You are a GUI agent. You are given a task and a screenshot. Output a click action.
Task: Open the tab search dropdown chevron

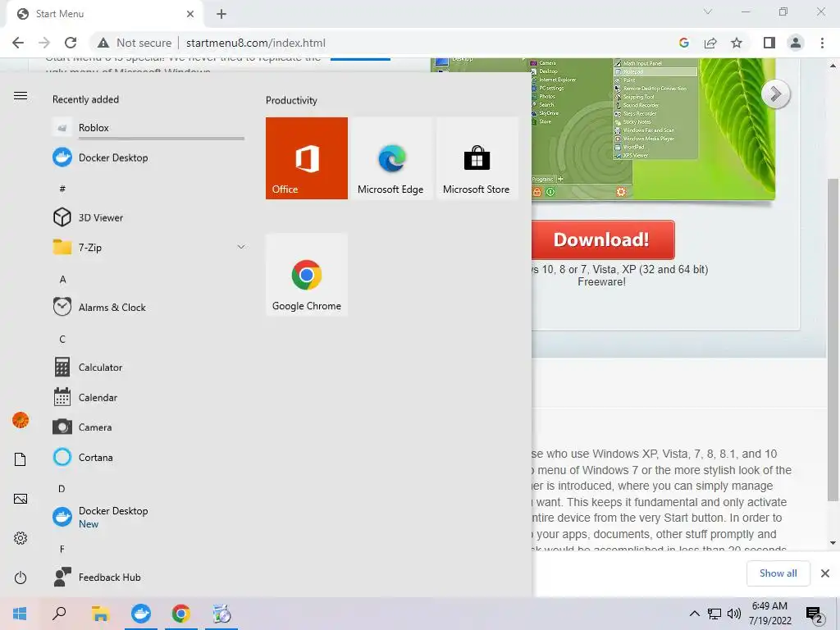point(708,11)
